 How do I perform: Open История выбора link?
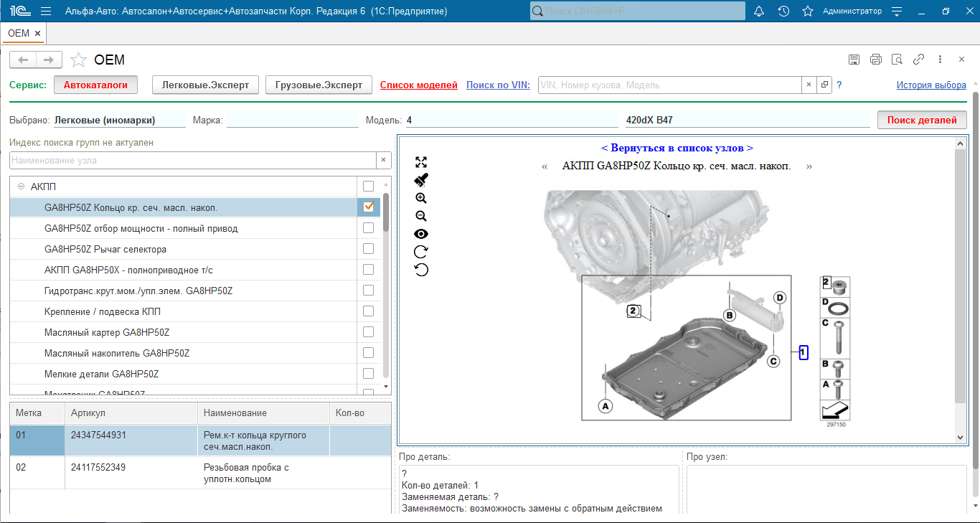(x=931, y=85)
